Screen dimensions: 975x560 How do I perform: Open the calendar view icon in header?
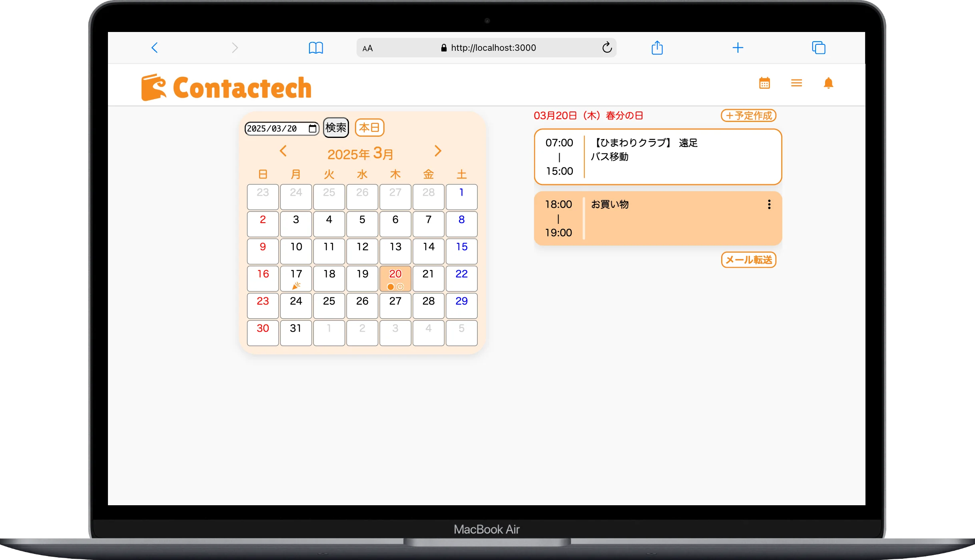764,83
